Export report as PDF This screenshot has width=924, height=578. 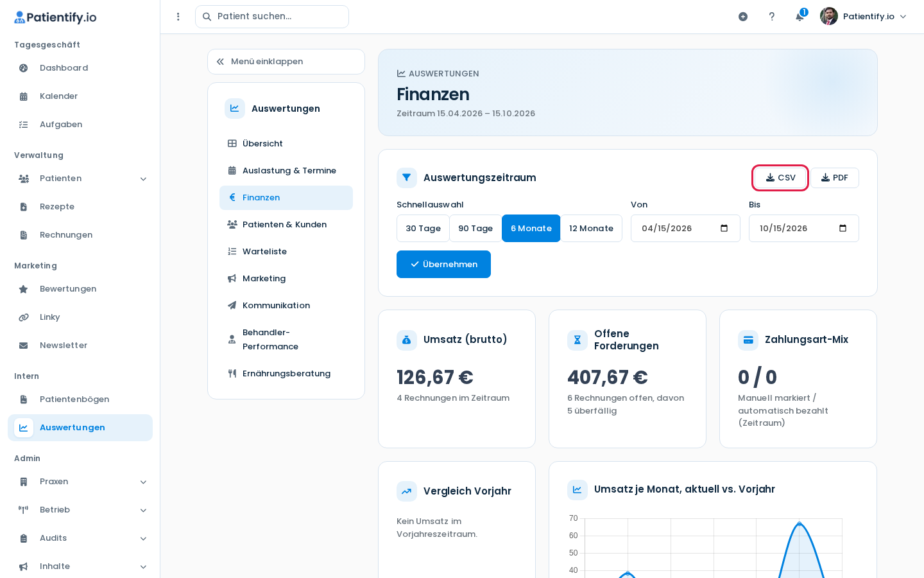[834, 178]
